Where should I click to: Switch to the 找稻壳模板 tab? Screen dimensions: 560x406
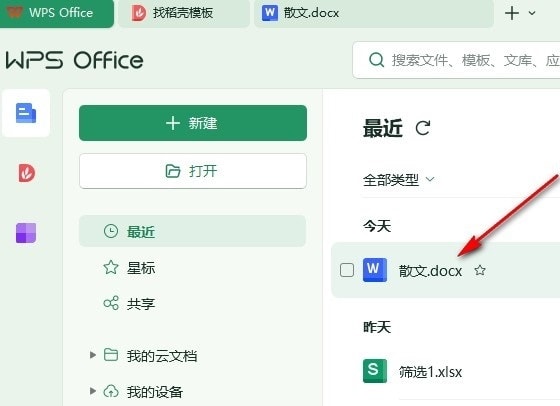point(184,13)
